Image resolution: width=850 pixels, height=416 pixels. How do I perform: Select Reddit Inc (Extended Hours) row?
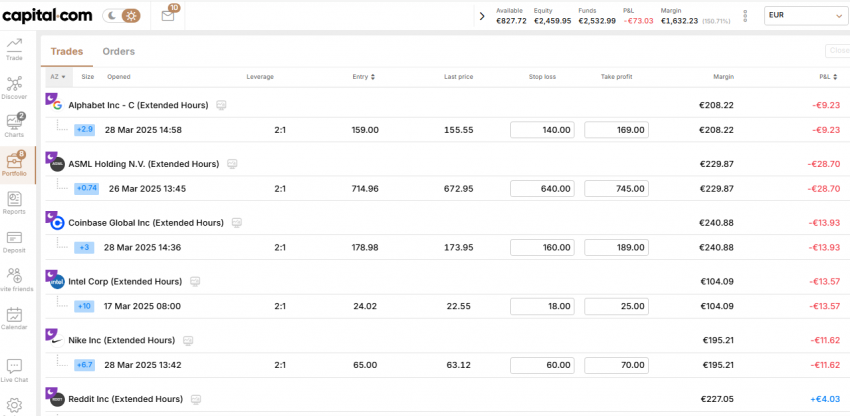(445, 399)
